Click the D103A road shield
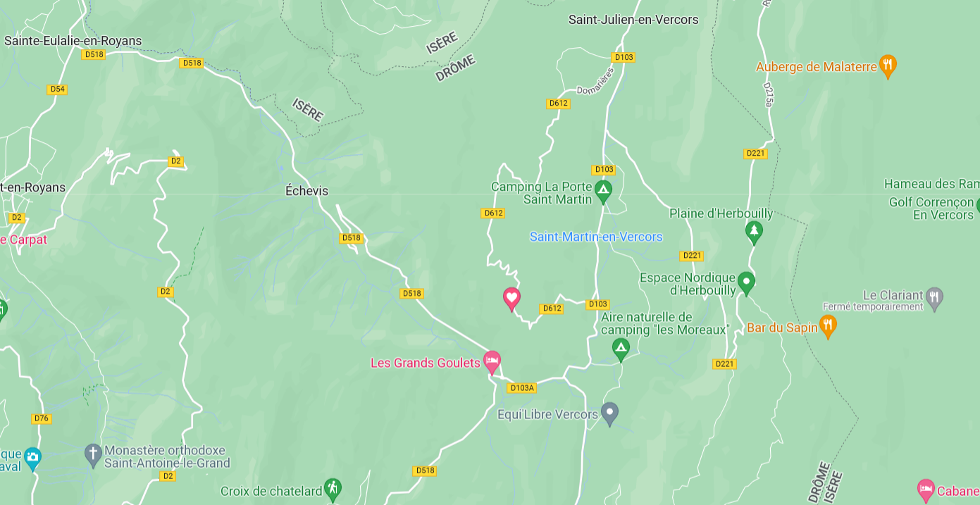 coord(521,387)
